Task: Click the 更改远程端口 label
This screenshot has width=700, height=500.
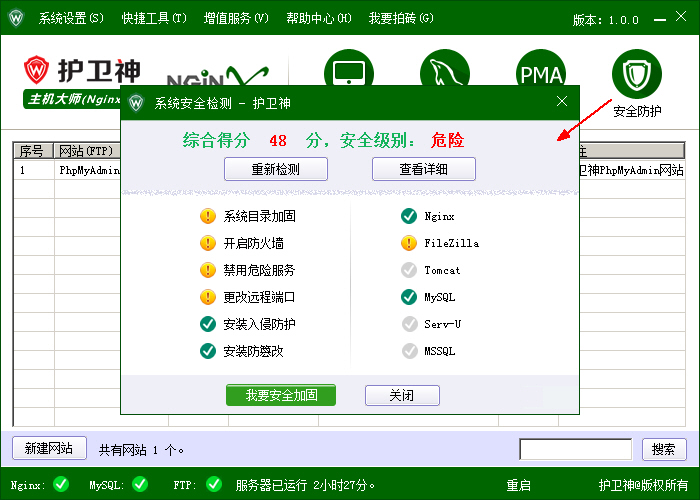Action: point(259,297)
